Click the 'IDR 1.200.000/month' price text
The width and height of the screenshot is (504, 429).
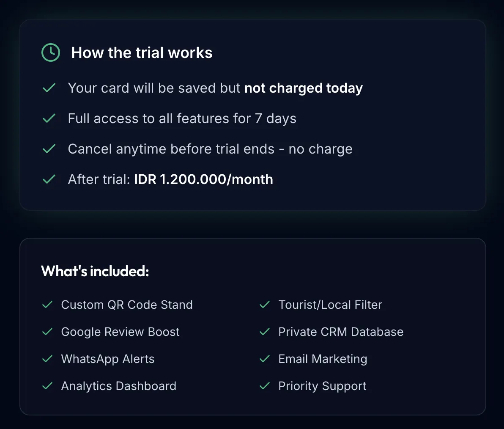tap(203, 179)
